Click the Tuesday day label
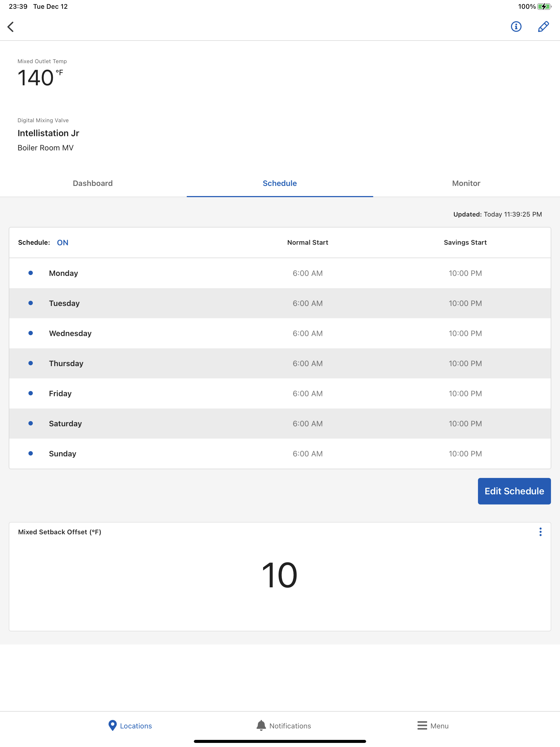This screenshot has height=747, width=560. pos(64,303)
